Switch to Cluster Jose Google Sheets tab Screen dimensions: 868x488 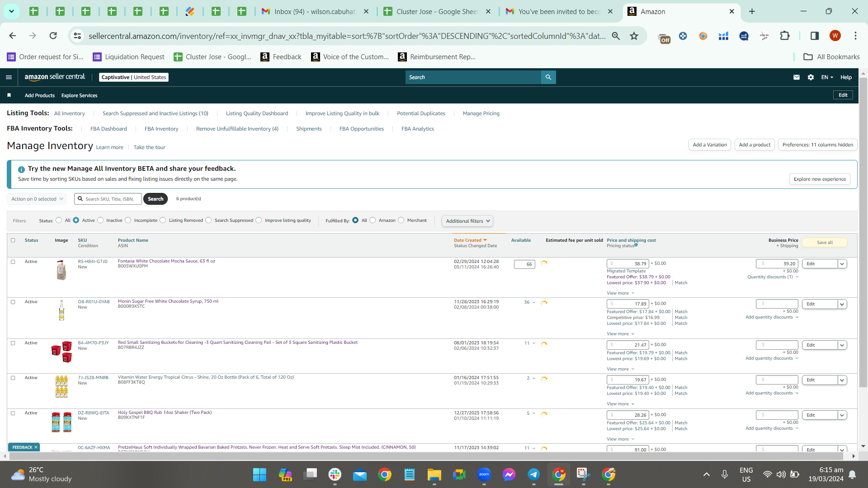[x=436, y=11]
